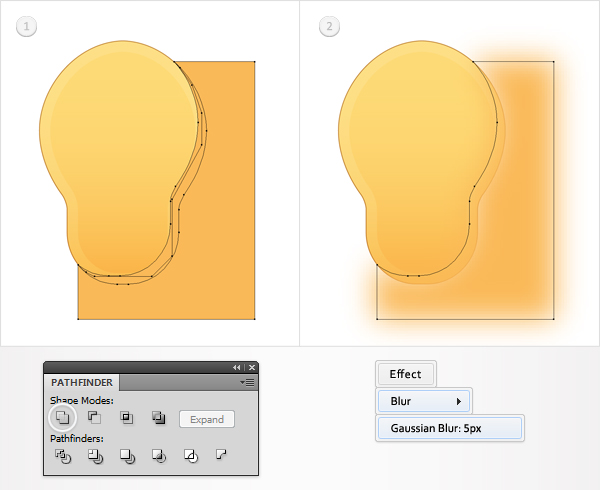Click the Divide pathfinder icon
Image resolution: width=600 pixels, height=490 pixels.
63,456
